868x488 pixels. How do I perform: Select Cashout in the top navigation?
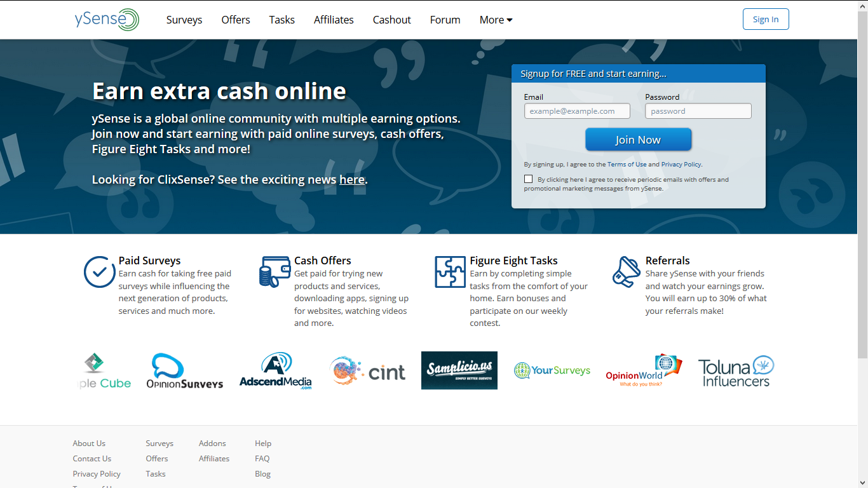point(391,20)
